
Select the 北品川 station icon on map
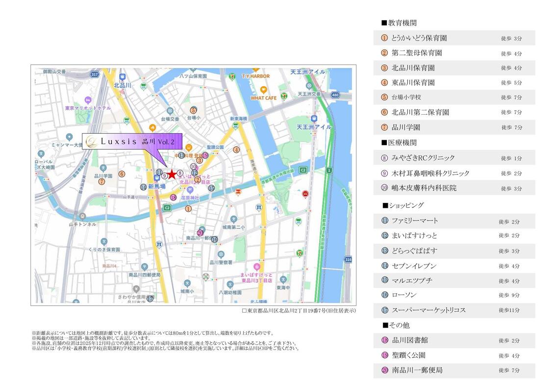click(x=122, y=76)
